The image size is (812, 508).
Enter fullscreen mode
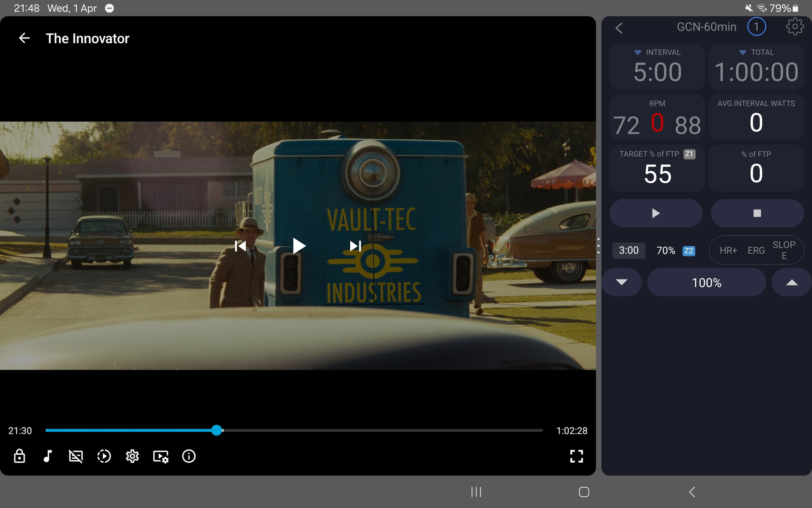[x=576, y=456]
